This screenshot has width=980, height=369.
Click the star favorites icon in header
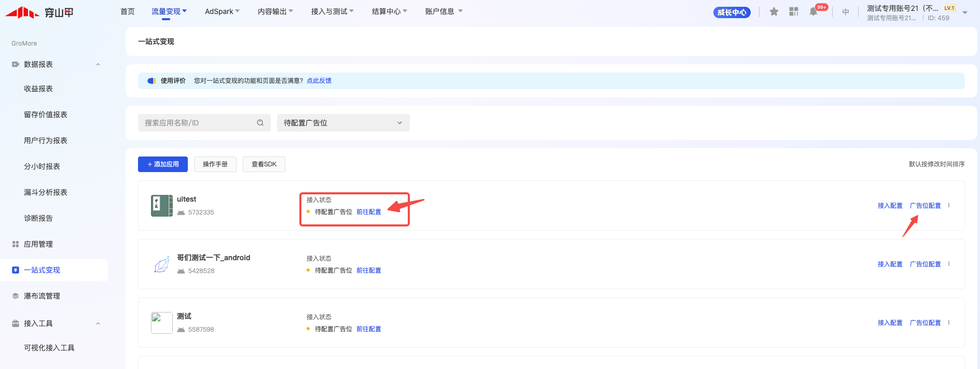coord(774,12)
